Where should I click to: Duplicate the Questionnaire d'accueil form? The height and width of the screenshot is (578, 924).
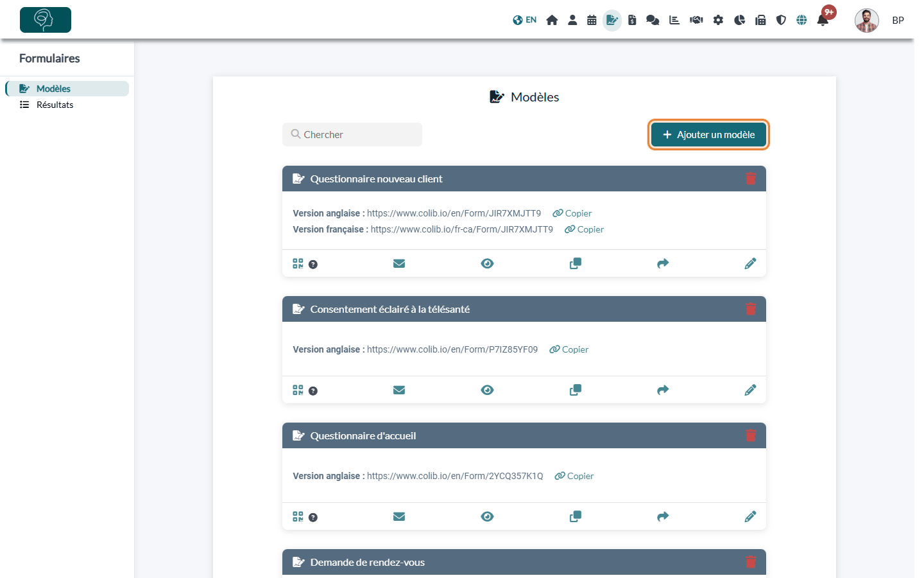tap(576, 516)
